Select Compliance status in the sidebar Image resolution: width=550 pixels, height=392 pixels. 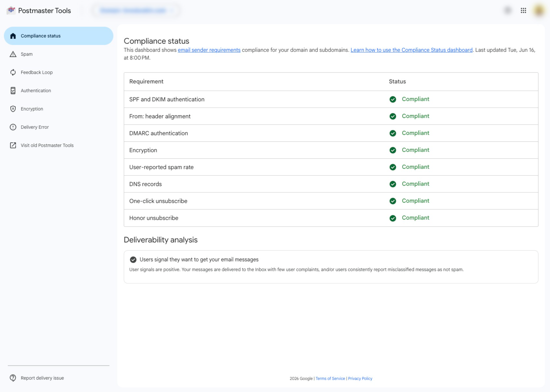pos(59,36)
